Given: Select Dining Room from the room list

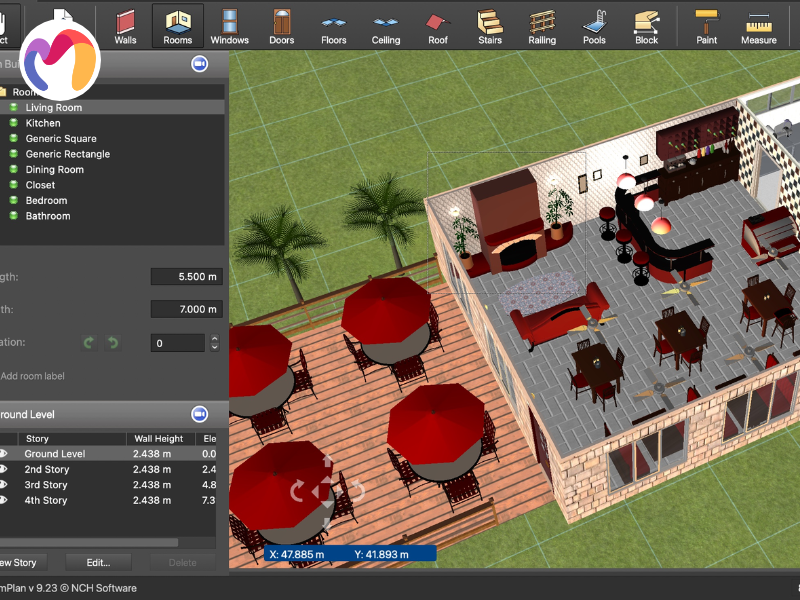Looking at the screenshot, I should 54,170.
